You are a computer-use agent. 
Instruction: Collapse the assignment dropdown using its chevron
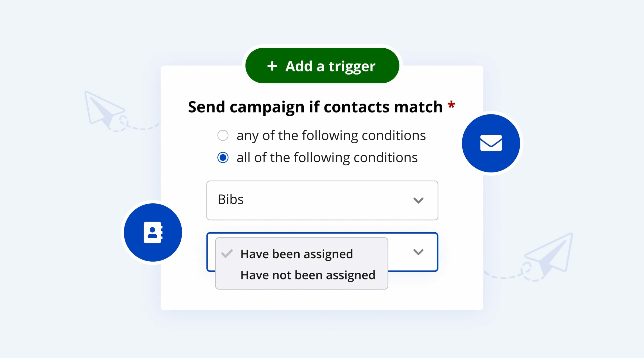[x=418, y=252]
